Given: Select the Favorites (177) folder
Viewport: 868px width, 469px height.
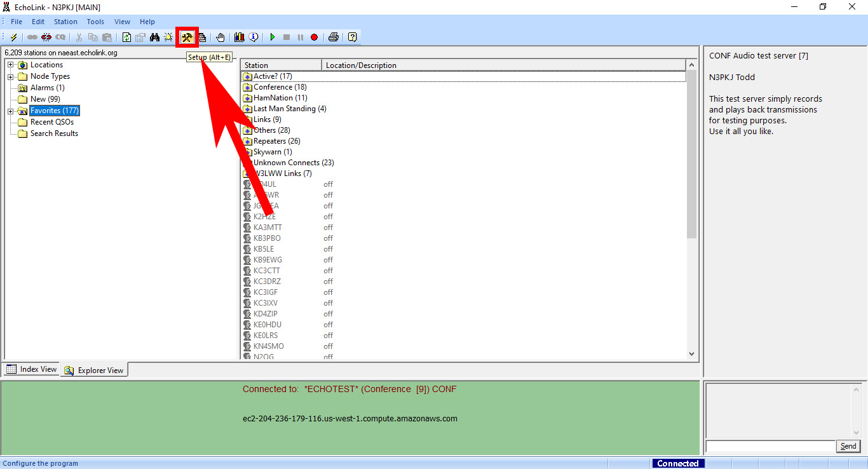Looking at the screenshot, I should [55, 111].
